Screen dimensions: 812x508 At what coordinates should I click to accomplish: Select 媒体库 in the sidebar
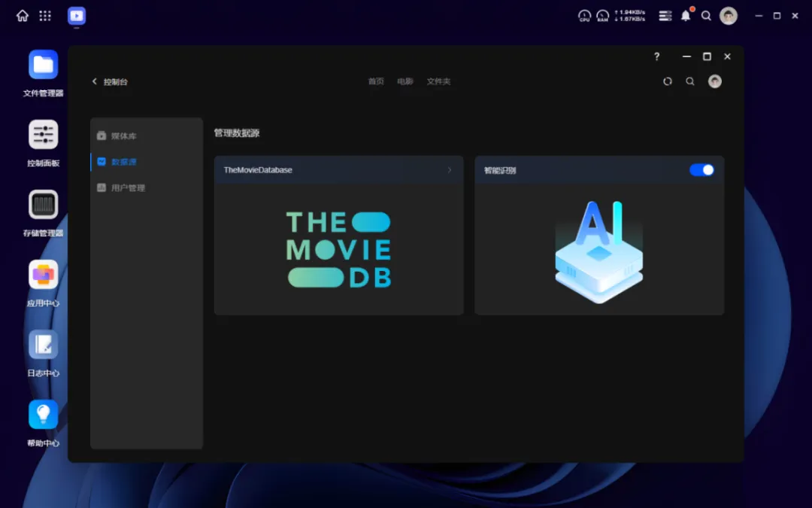(x=123, y=136)
